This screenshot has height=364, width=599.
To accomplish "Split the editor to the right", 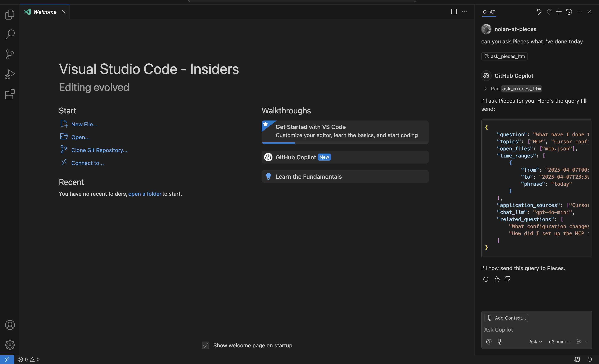I will click(x=454, y=12).
